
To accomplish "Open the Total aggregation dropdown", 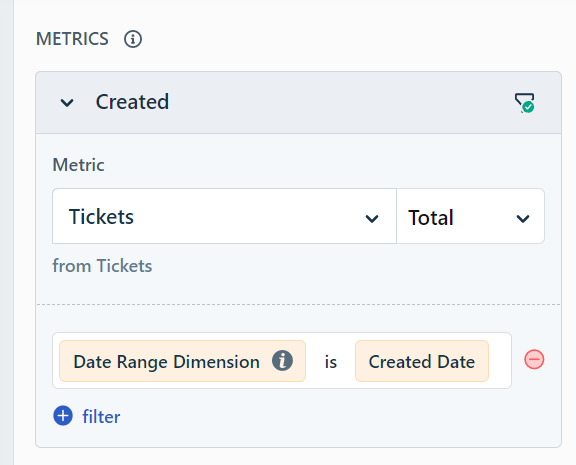I will (x=470, y=216).
